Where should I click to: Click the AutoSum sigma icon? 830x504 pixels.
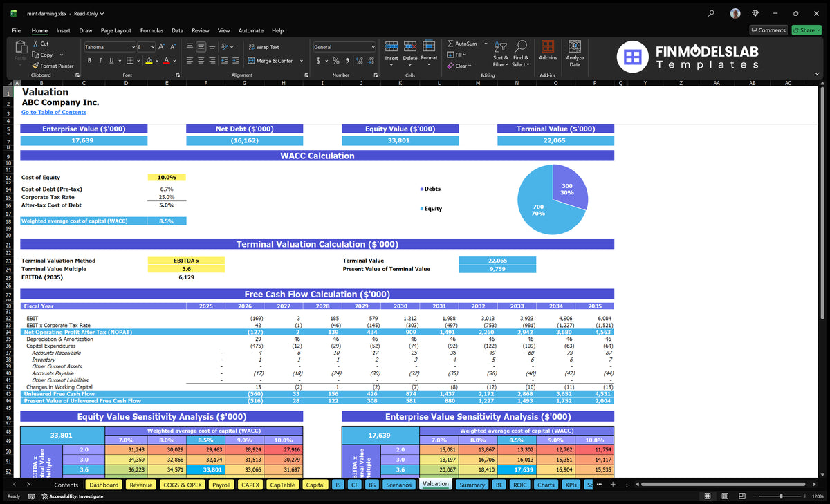coord(450,44)
